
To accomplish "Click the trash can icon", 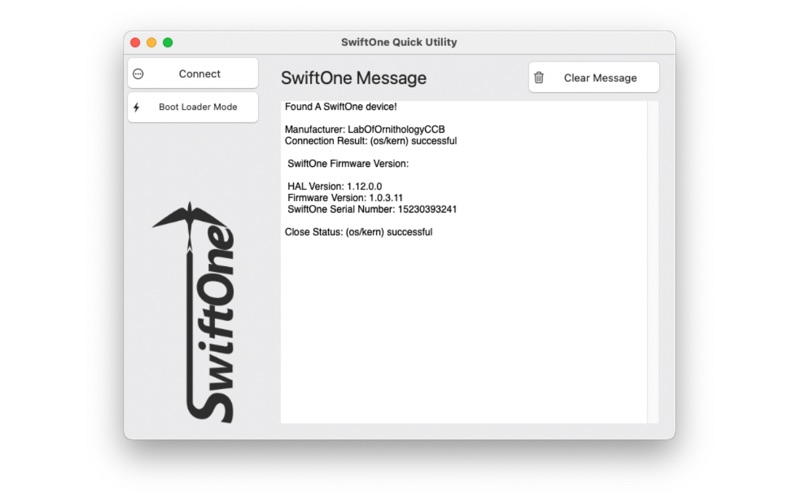I will coord(539,78).
